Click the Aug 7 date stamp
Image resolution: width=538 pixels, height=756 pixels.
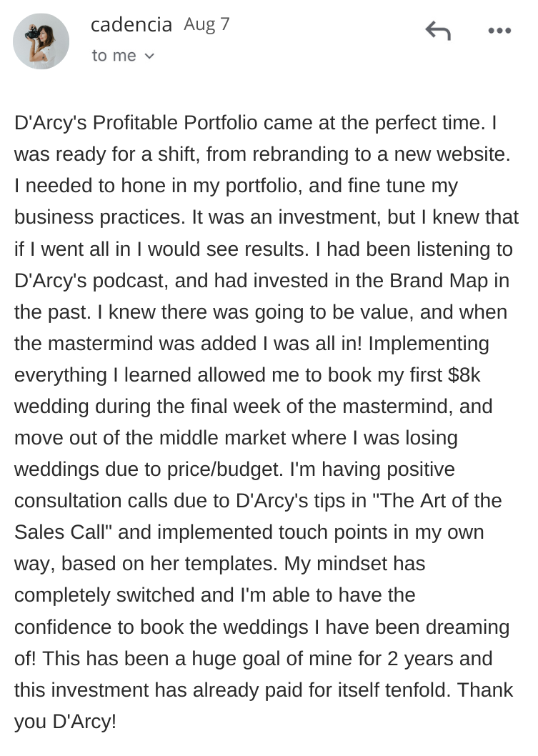pyautogui.click(x=206, y=24)
